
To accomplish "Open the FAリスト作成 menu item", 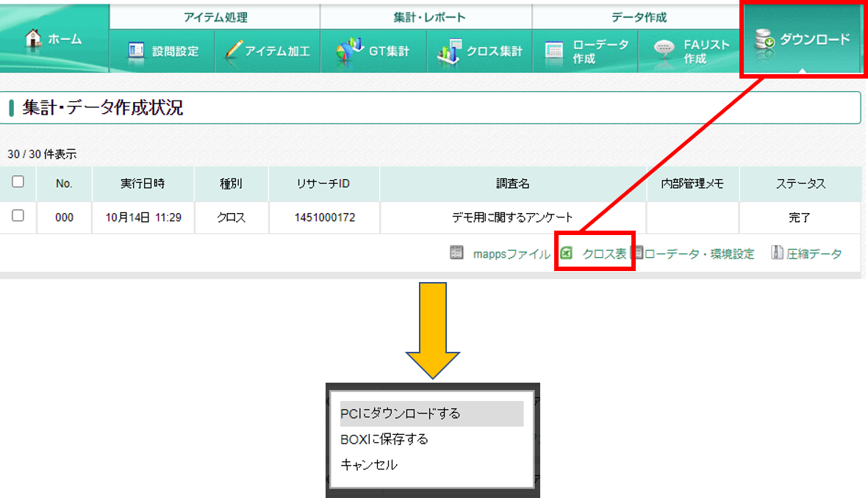I will pyautogui.click(x=689, y=51).
